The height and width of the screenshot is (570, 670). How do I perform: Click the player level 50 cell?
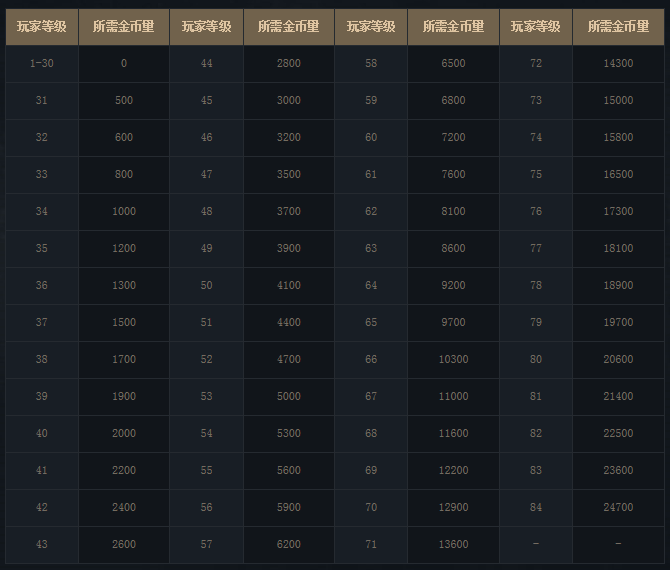pos(206,285)
